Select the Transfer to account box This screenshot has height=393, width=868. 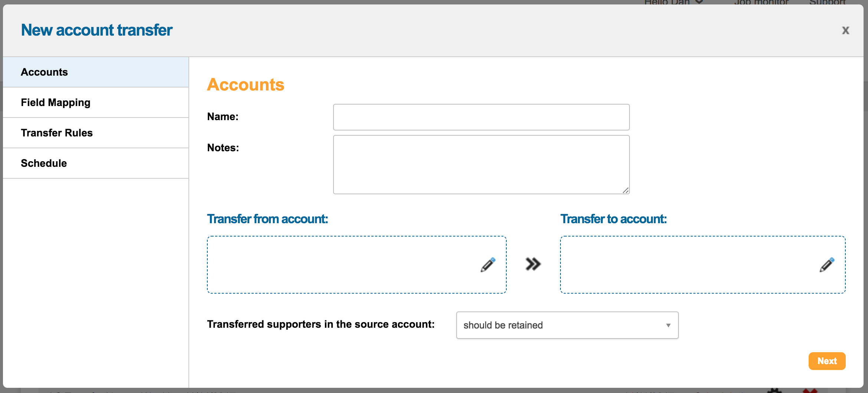686,265
